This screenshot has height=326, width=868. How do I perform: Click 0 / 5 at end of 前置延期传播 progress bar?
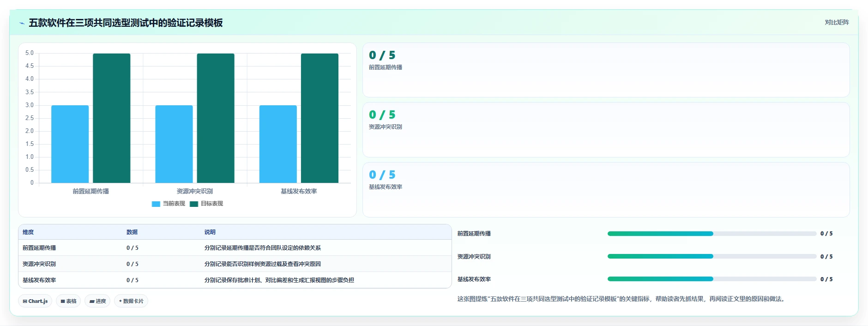click(x=826, y=234)
